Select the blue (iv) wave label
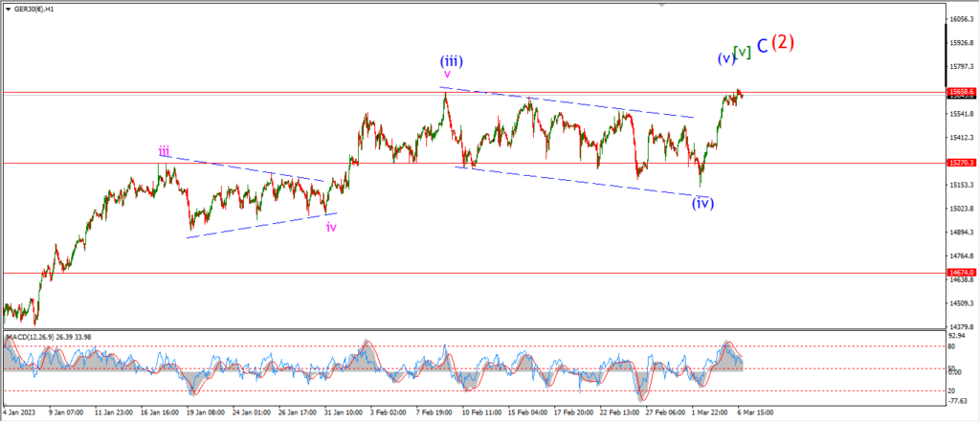Screen dimensions: 980x422 pos(703,203)
